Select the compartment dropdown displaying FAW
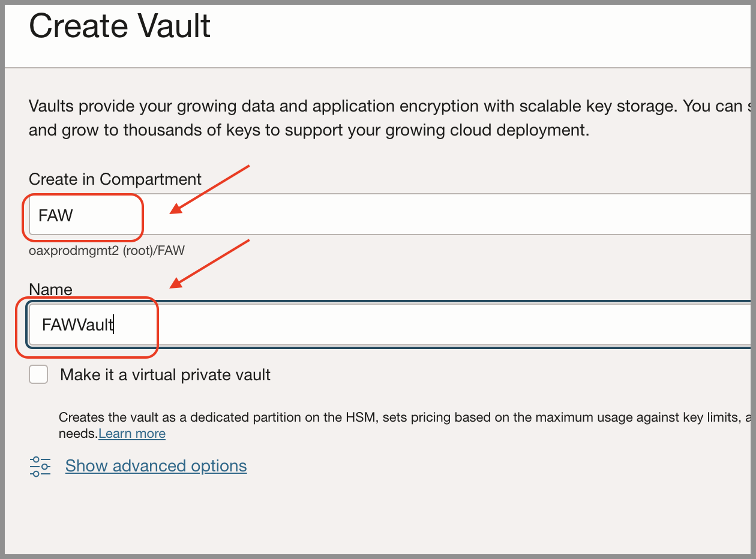The width and height of the screenshot is (756, 559). pyautogui.click(x=83, y=215)
